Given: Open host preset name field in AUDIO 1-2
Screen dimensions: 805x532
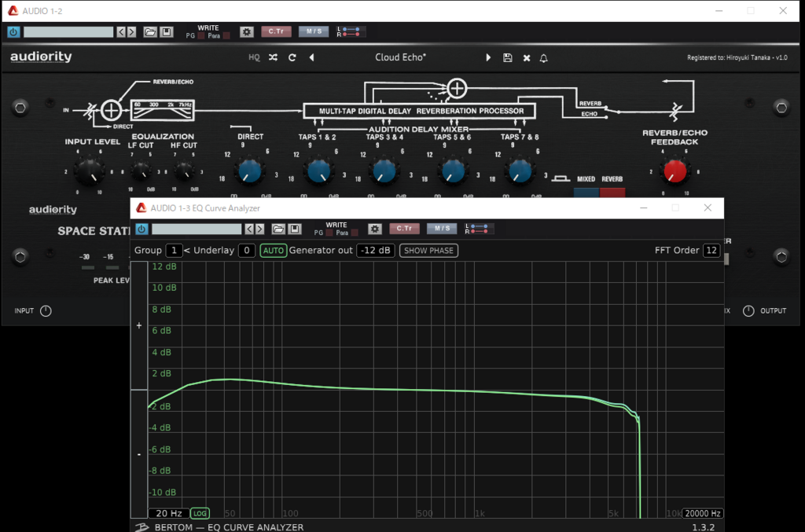Looking at the screenshot, I should [68, 31].
